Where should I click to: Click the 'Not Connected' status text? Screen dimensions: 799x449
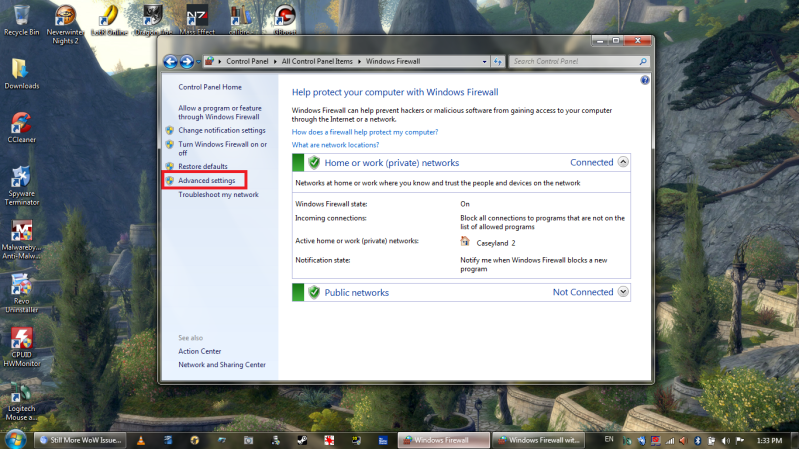(x=583, y=292)
